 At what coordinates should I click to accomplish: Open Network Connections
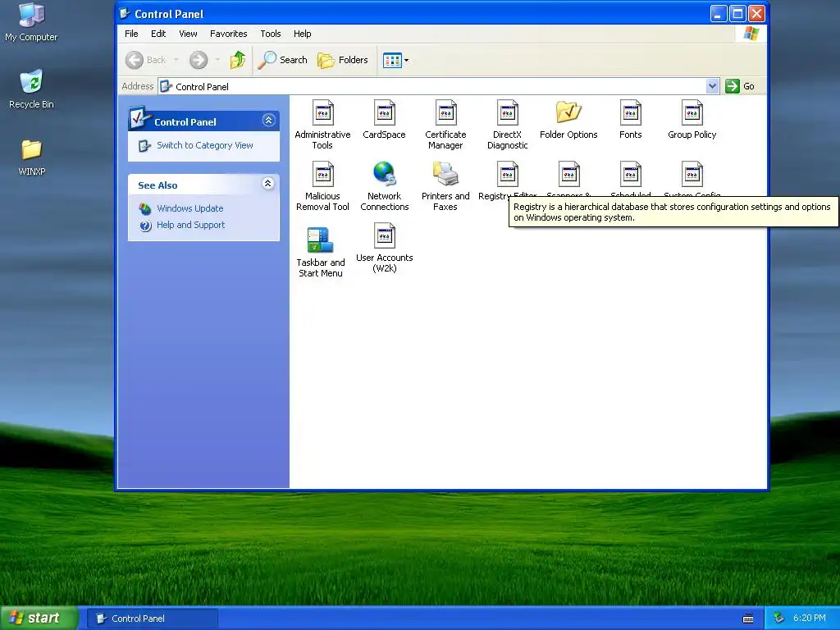(384, 175)
